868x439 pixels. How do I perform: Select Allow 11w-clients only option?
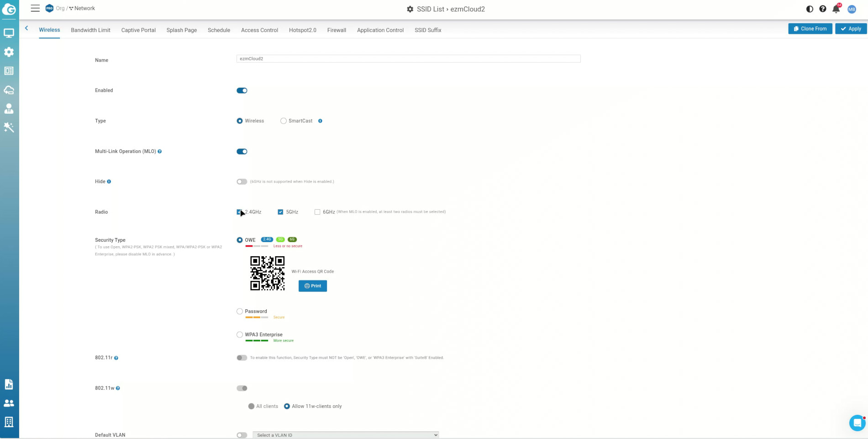pyautogui.click(x=287, y=406)
